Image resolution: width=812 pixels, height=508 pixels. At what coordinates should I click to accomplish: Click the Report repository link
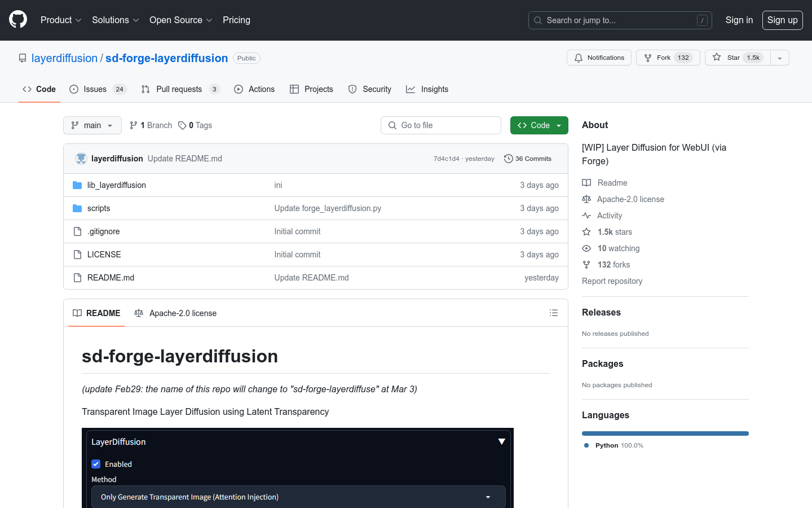tap(612, 281)
